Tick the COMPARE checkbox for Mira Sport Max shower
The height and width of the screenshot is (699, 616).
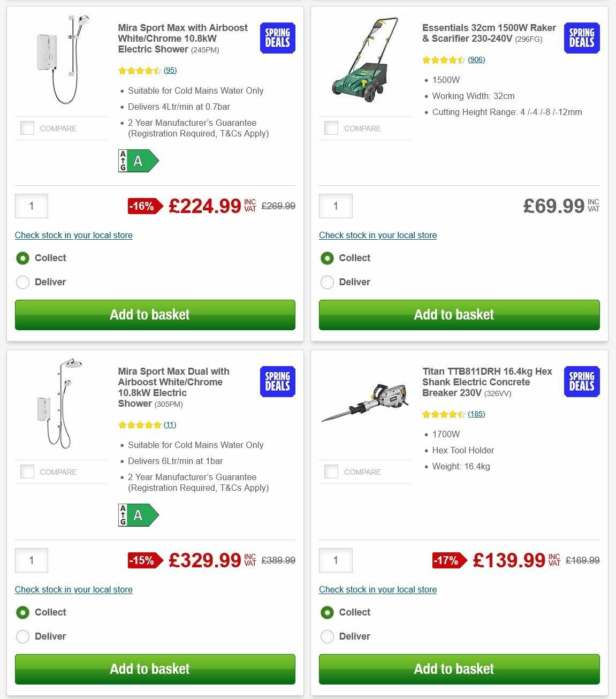click(27, 128)
